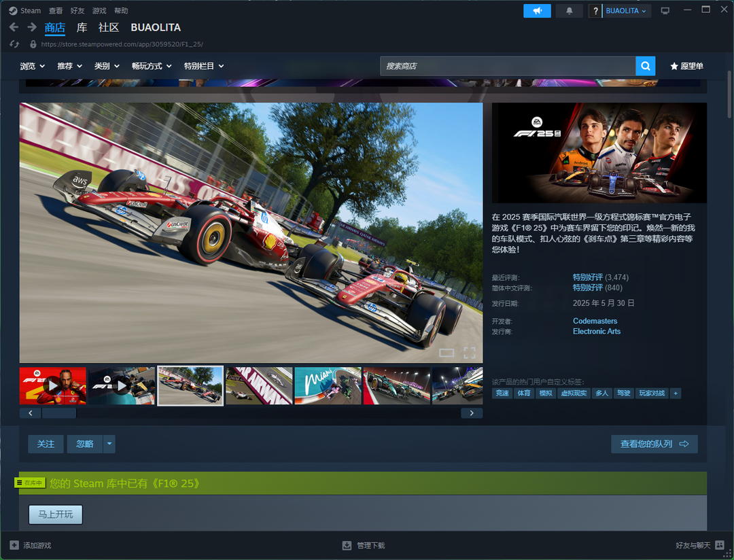The image size is (734, 560).
Task: Open the 特别栏目 dropdown
Action: pos(203,66)
